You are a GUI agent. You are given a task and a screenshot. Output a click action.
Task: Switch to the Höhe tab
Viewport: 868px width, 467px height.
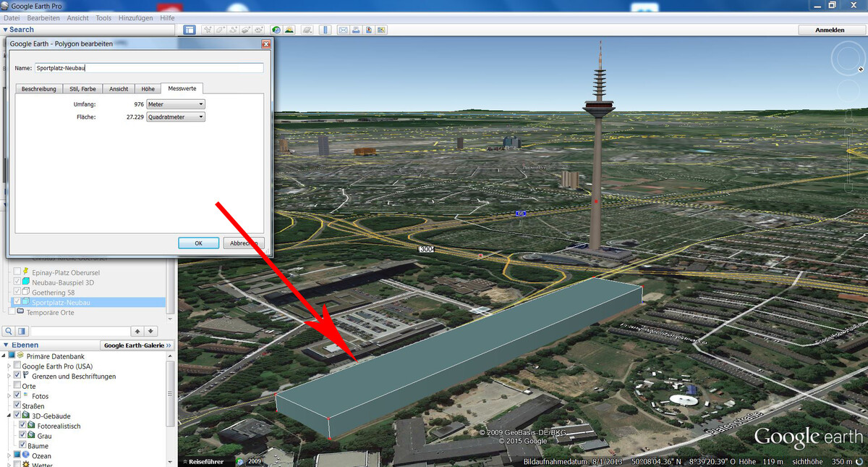[x=148, y=88]
